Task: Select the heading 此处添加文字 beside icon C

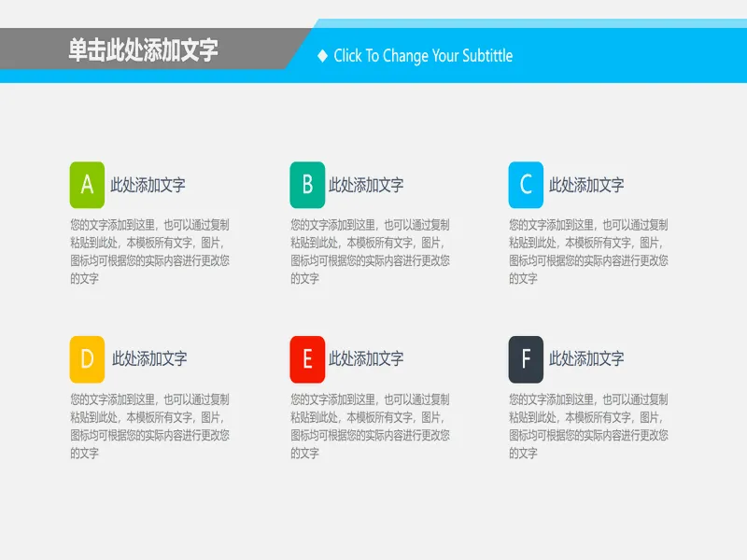Action: [x=586, y=185]
